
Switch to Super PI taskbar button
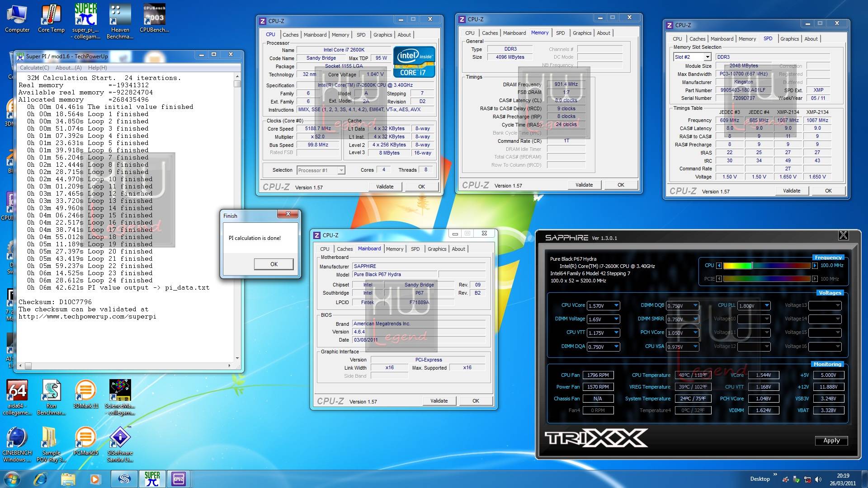[152, 479]
